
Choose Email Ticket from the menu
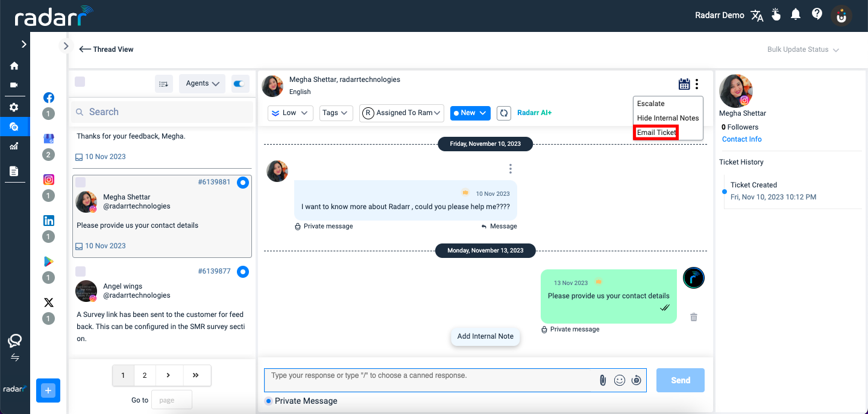click(x=656, y=133)
